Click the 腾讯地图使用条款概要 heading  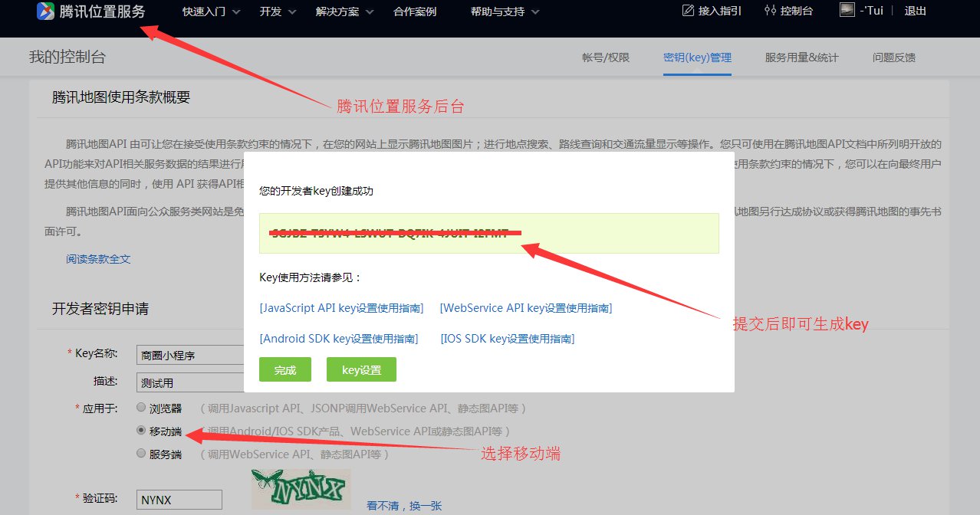(x=121, y=97)
